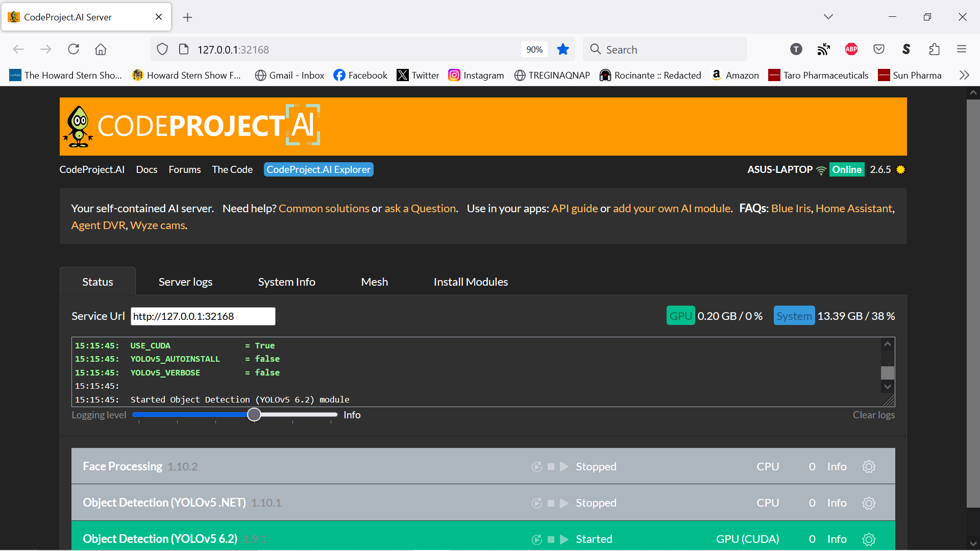The image size is (980, 551).
Task: Open the Home Assistant FAQ link
Action: (854, 208)
